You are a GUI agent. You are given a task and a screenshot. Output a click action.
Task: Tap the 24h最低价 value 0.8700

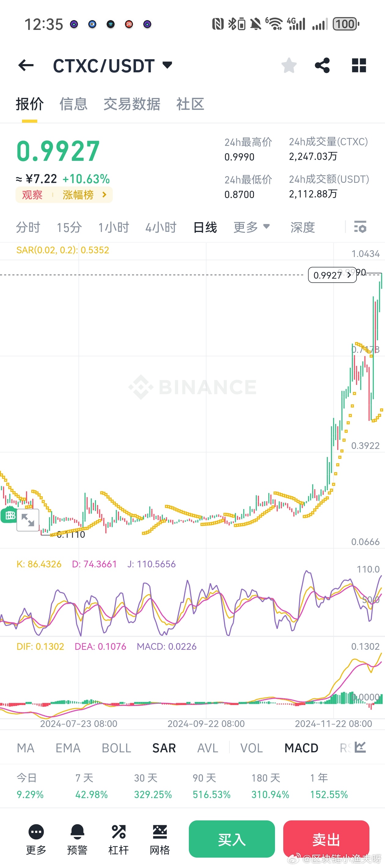239,194
